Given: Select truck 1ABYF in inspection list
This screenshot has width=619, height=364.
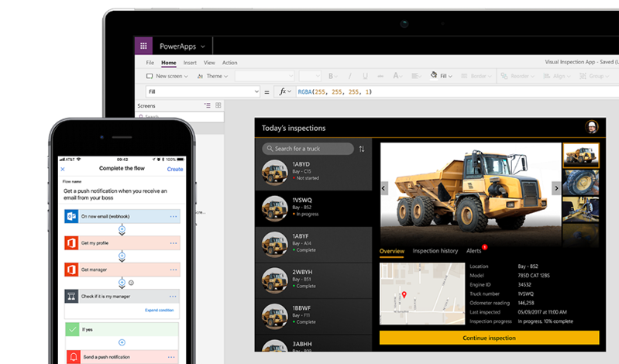Looking at the screenshot, I should (x=314, y=245).
